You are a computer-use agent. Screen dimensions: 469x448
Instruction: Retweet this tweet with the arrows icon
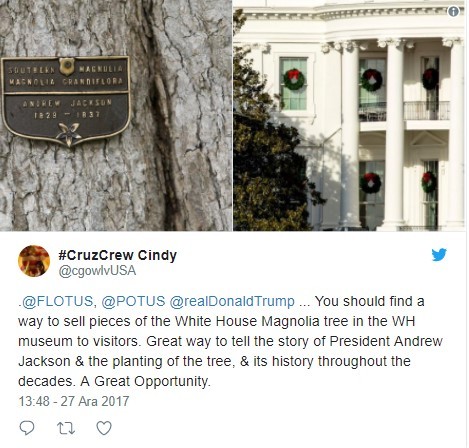pyautogui.click(x=66, y=428)
